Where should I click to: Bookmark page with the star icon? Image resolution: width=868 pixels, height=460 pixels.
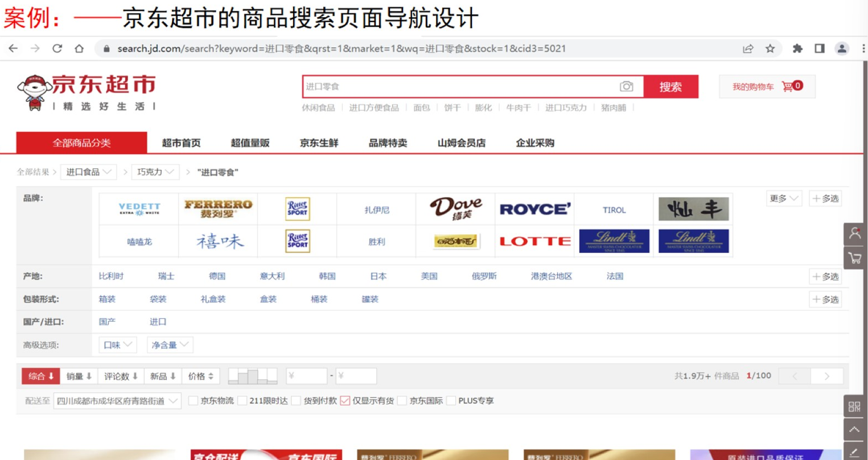tap(770, 49)
